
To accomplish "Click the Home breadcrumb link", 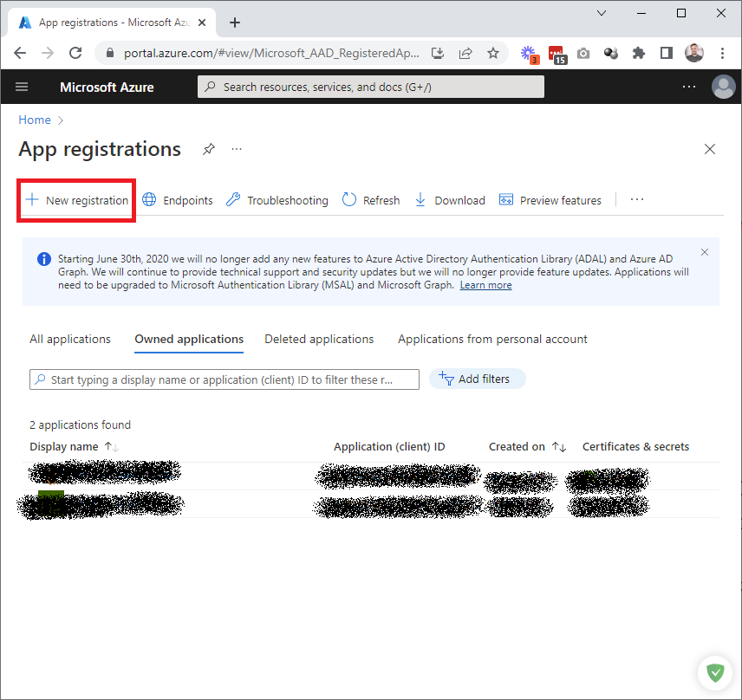I will pos(35,120).
